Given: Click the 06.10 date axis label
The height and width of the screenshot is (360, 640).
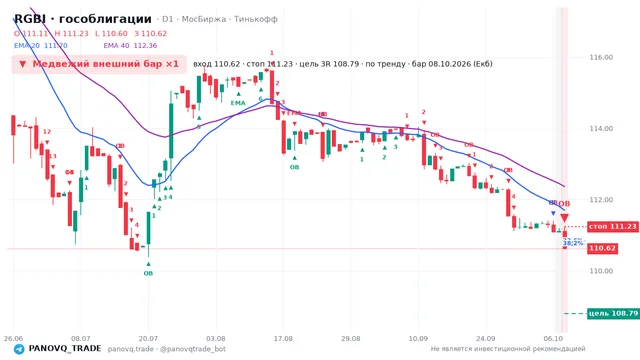Looking at the screenshot, I should click(553, 338).
